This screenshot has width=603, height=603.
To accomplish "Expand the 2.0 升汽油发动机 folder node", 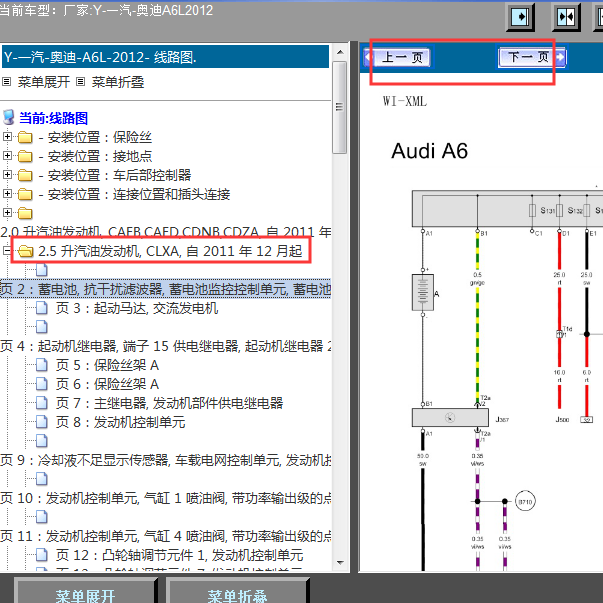I will point(7,212).
